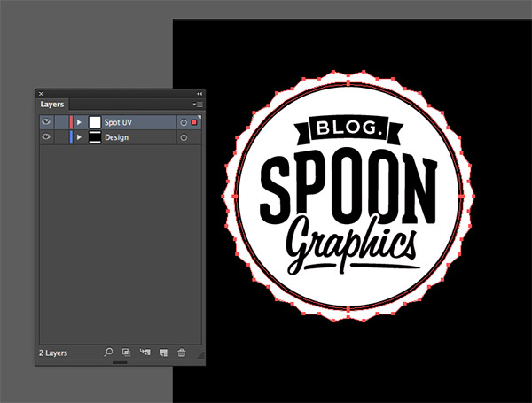Select the Design layer name
The width and height of the screenshot is (532, 403).
[116, 137]
